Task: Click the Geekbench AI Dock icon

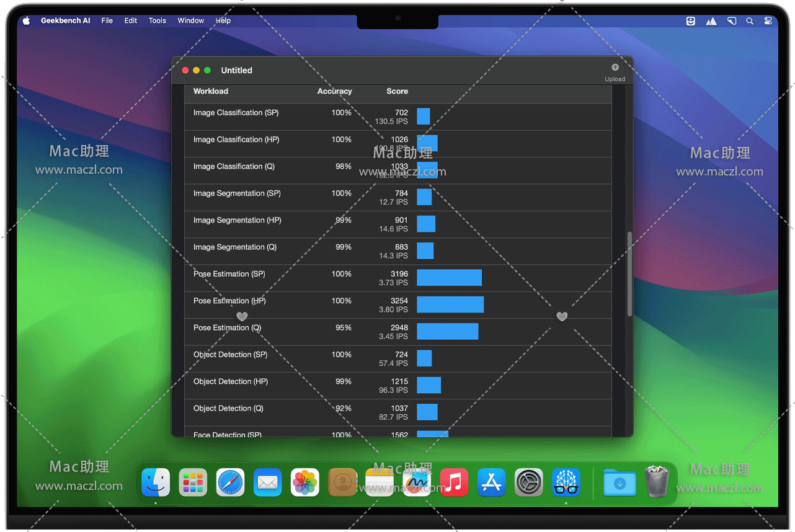Action: (x=566, y=482)
